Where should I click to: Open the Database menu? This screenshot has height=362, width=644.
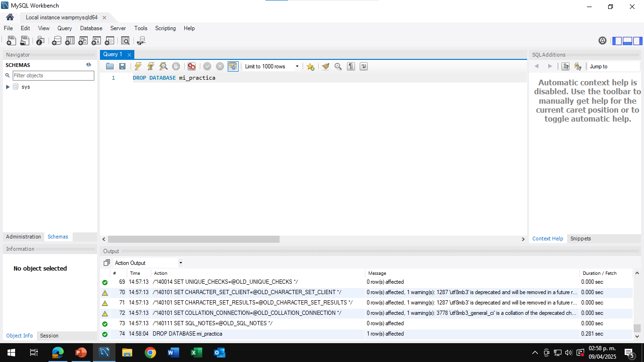(91, 28)
